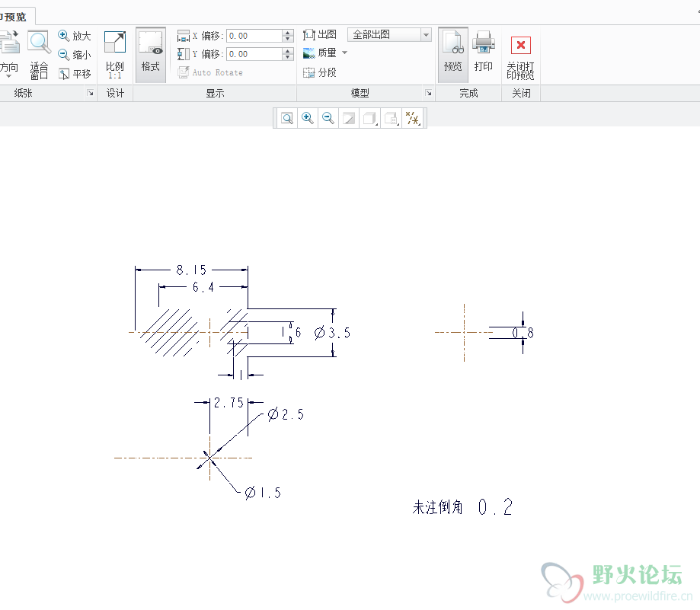Screen dimensions: 700x610
Task: Click the 适合窗口 fit-window magnifier
Action: (x=39, y=54)
